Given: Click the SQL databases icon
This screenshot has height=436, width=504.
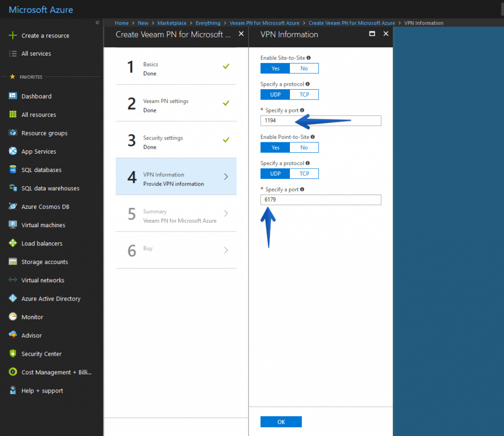Looking at the screenshot, I should [13, 170].
